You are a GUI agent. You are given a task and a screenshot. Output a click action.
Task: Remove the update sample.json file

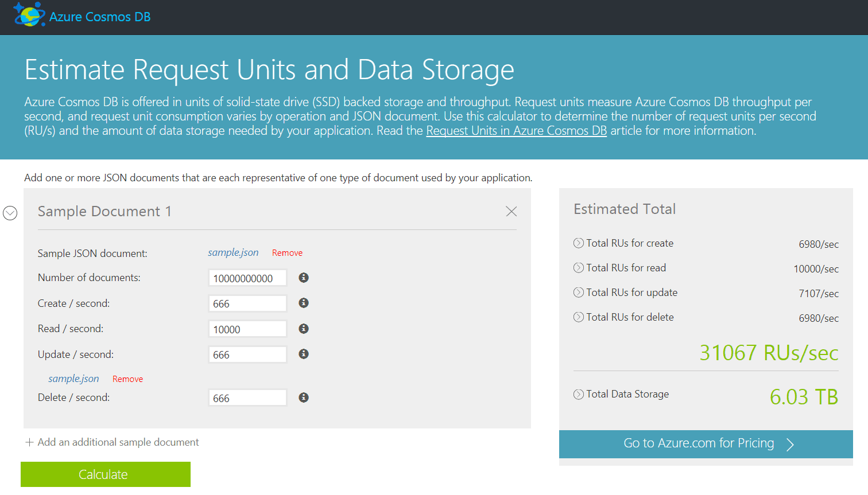(127, 379)
